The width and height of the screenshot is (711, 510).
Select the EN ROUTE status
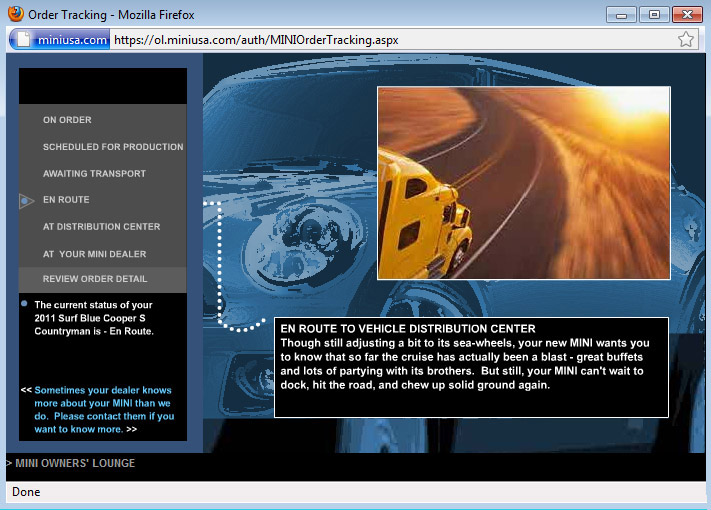[x=66, y=200]
